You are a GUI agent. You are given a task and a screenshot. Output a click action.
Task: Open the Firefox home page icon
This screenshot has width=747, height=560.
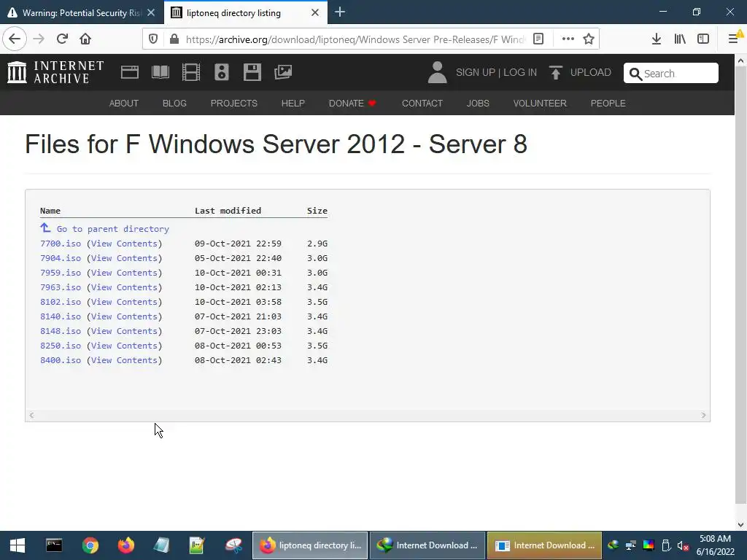(x=85, y=39)
